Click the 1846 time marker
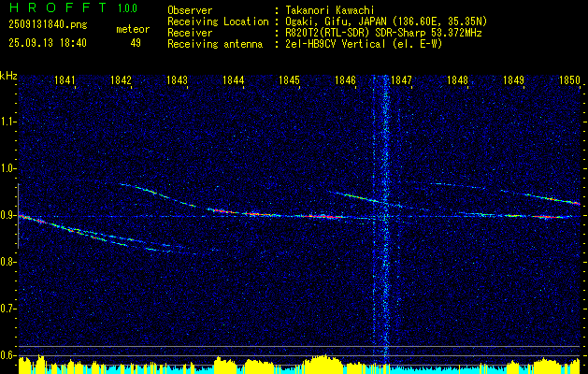This screenshot has height=374, width=588. point(345,80)
